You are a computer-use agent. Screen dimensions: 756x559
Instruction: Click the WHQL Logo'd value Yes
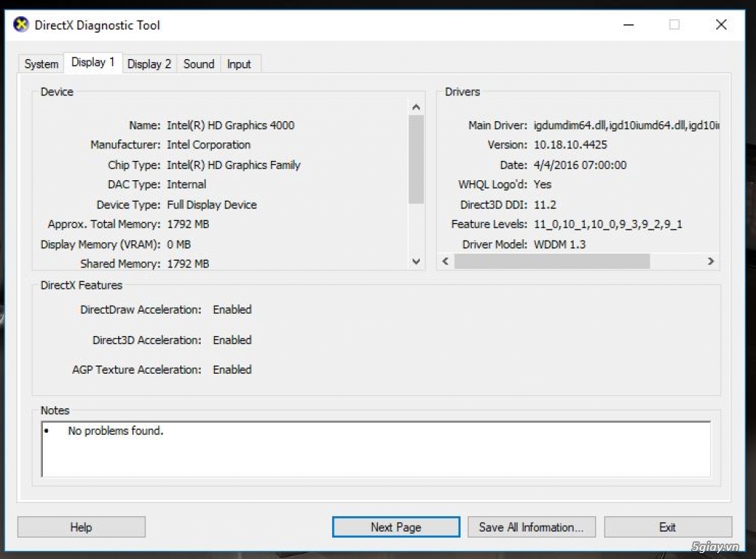[x=543, y=185]
